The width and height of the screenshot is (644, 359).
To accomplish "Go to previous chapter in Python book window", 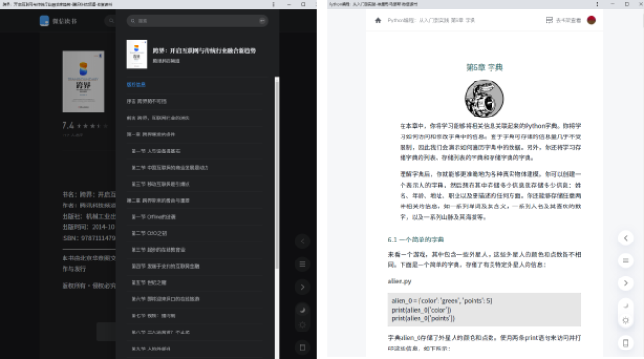I will 626,238.
